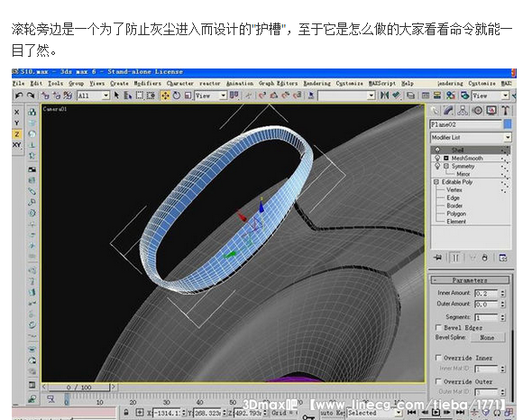Select the Mirror sub-item under Symmetry
The height and width of the screenshot is (420, 532).
[463, 174]
